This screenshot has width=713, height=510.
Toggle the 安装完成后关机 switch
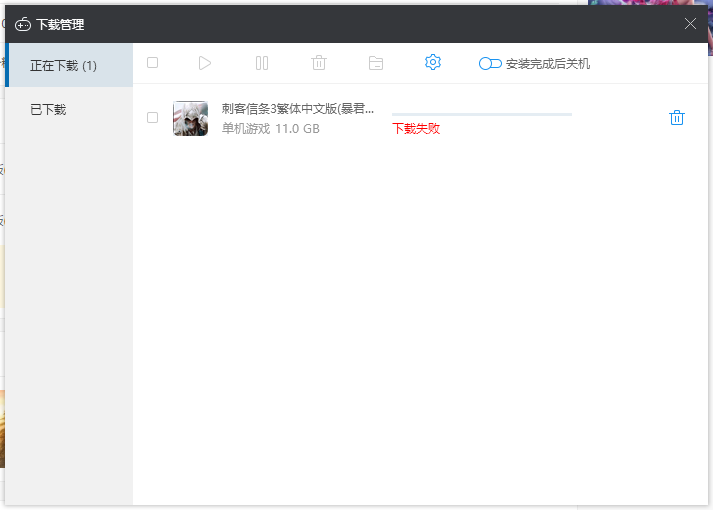coord(490,64)
